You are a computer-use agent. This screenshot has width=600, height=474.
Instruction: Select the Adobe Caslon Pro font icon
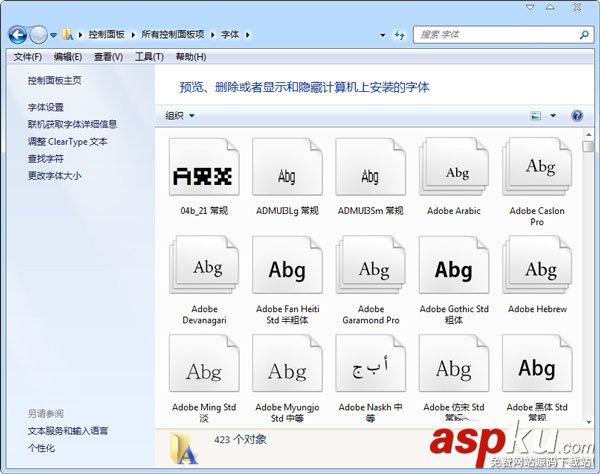pyautogui.click(x=537, y=167)
